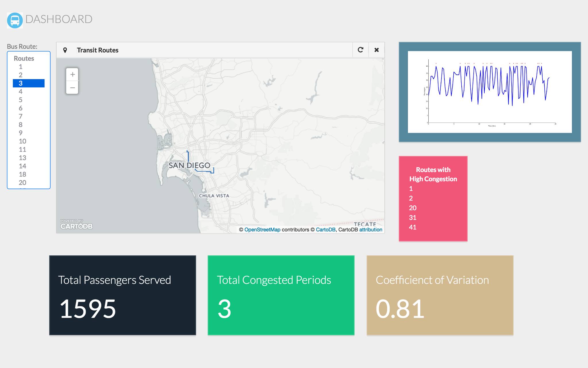Refresh the Transit Routes map panel
588x368 pixels.
[x=360, y=50]
